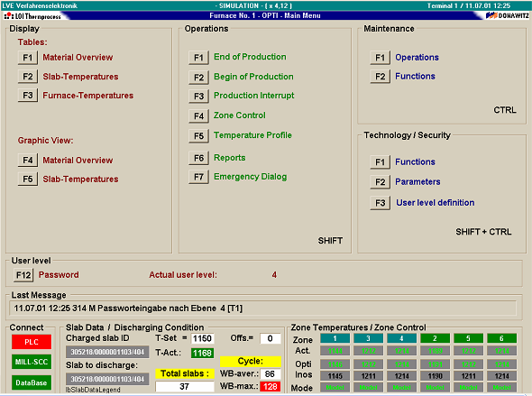Select Zone 1 header box
Image resolution: width=532 pixels, height=396 pixels.
point(335,338)
